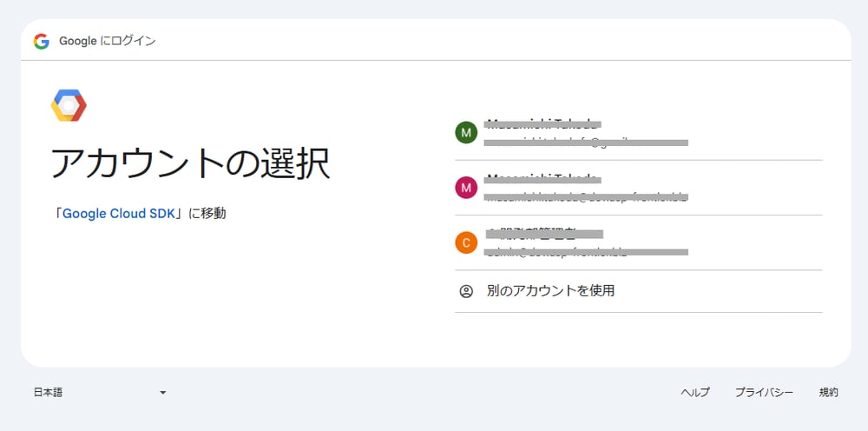The image size is (868, 431).
Task: Click the language dropdown arrow
Action: coord(163,393)
